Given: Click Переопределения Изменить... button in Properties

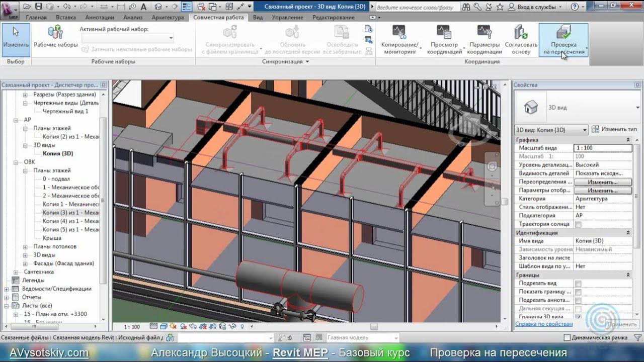Looking at the screenshot, I should tap(603, 182).
